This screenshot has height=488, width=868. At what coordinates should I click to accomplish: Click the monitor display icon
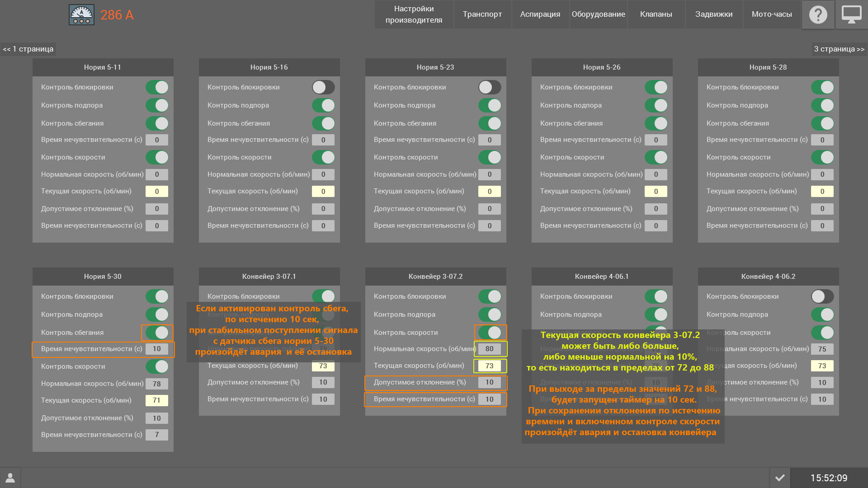pos(851,14)
